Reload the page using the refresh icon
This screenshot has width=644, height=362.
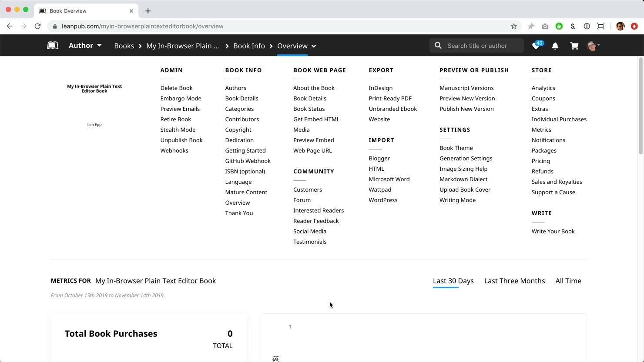coord(38,26)
